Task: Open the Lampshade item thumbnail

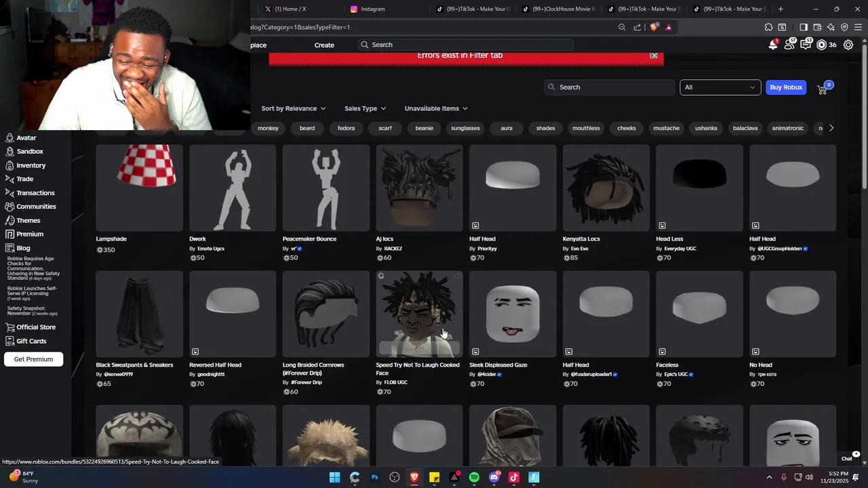Action: point(139,188)
